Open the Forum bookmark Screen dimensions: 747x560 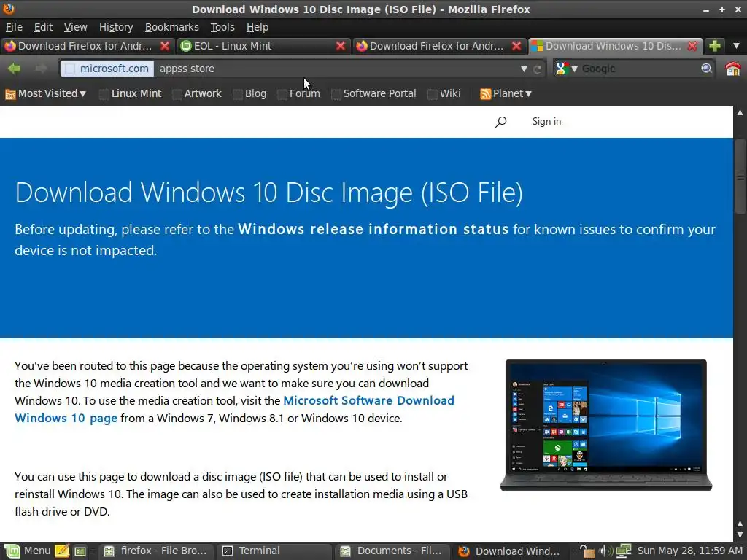click(298, 94)
